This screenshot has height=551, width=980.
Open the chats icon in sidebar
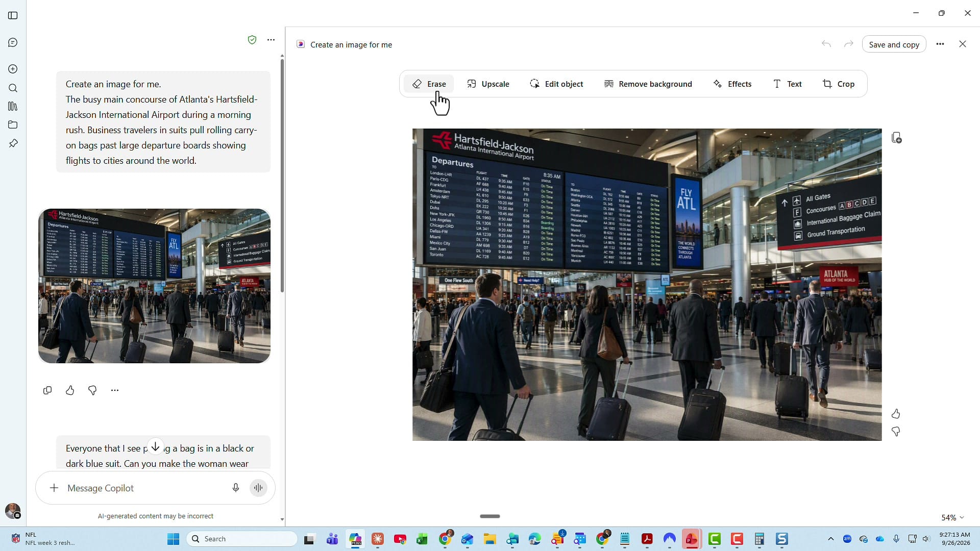[x=13, y=42]
